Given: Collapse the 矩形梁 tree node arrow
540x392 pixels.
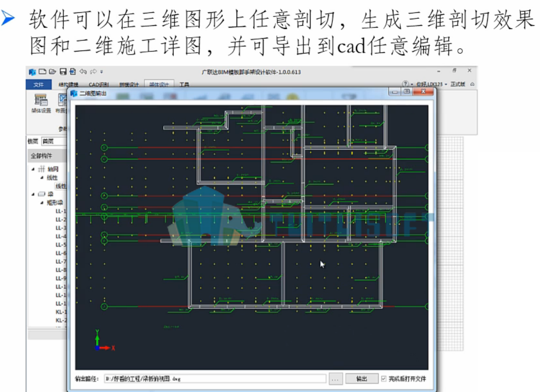Looking at the screenshot, I should pos(42,203).
